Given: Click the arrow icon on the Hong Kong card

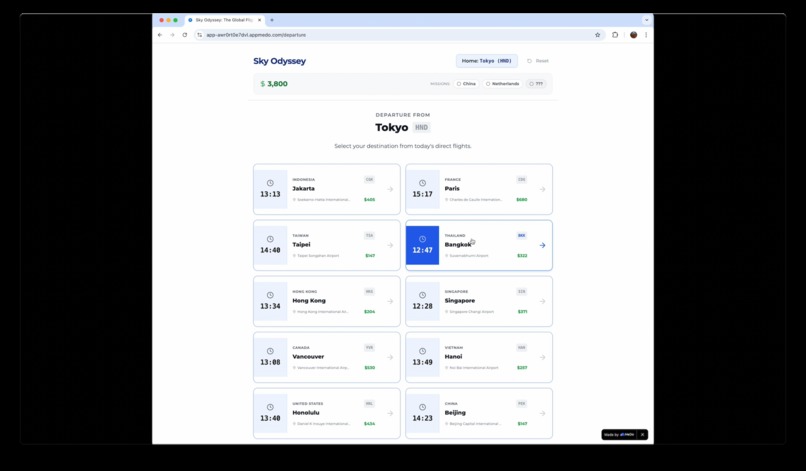Looking at the screenshot, I should 390,301.
